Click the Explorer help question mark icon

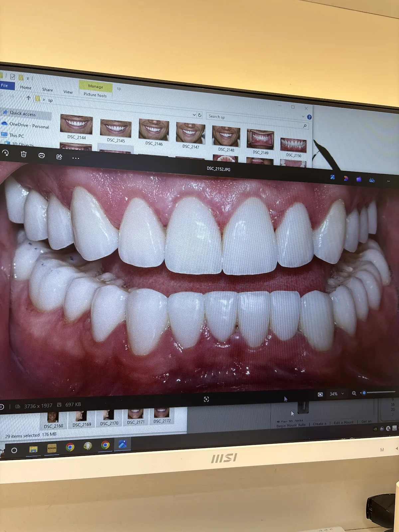click(309, 117)
